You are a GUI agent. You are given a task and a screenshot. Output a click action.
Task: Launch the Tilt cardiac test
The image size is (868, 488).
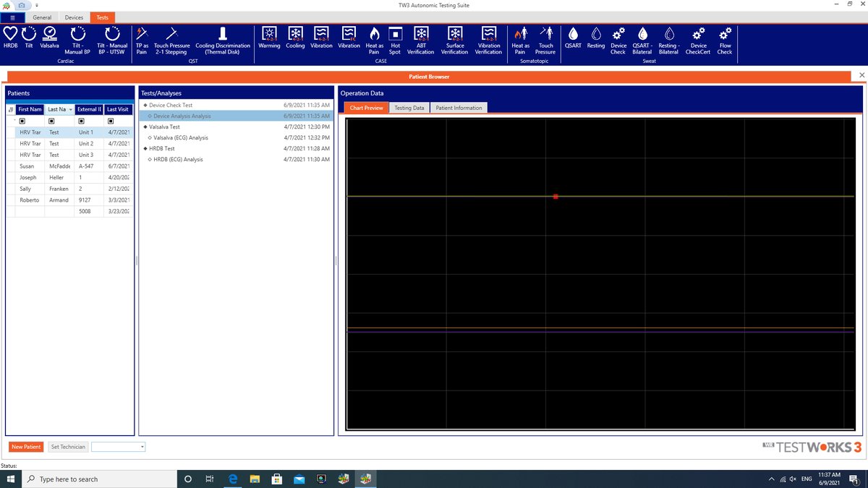29,38
